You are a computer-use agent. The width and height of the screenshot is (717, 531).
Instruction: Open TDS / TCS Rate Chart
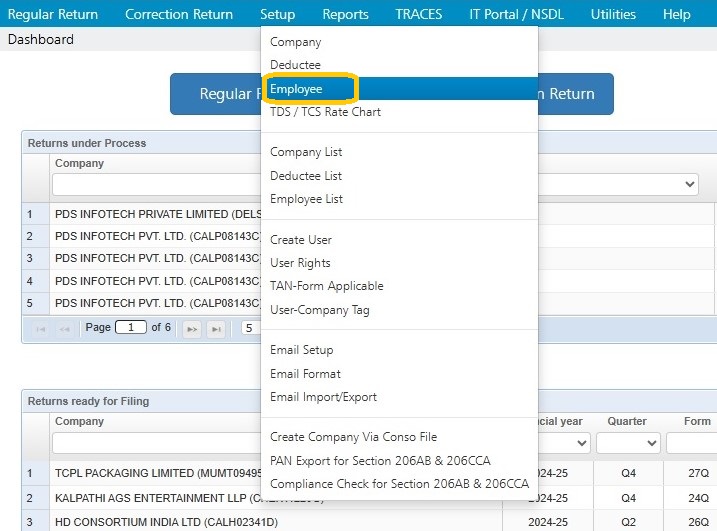(x=325, y=112)
